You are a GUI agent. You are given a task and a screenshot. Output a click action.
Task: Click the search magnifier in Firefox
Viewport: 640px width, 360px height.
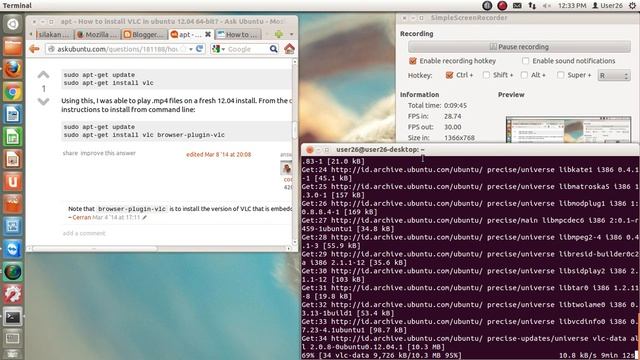coord(273,49)
